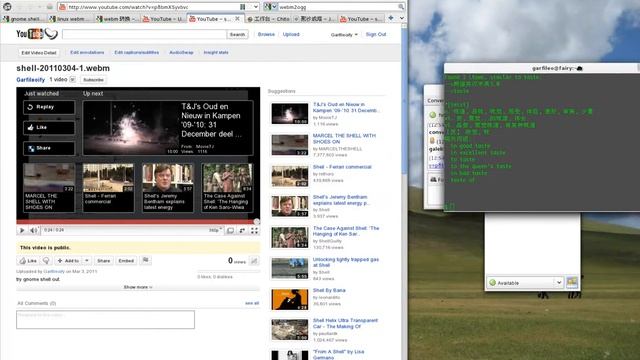Viewport: 640px width, 360px height.
Task: Open the MARCEL THE SHELL end screen thumbnail
Action: click(49, 187)
